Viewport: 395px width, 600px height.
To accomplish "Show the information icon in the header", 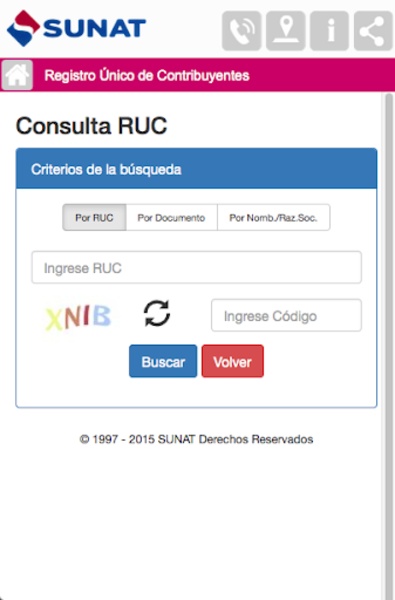I will pyautogui.click(x=330, y=31).
